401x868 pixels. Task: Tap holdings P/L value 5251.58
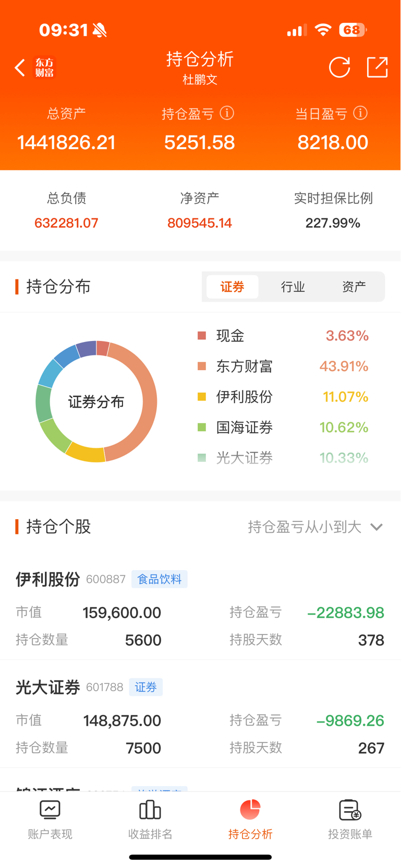tap(200, 142)
